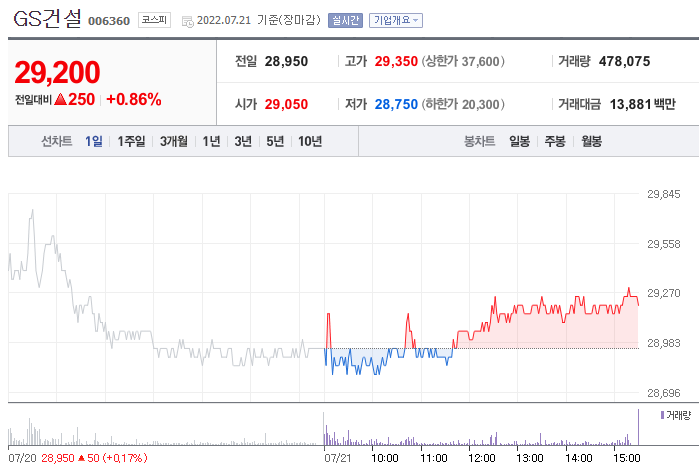This screenshot has height=473, width=699.
Task: Click the 15:00 time axis label
Action: click(627, 458)
